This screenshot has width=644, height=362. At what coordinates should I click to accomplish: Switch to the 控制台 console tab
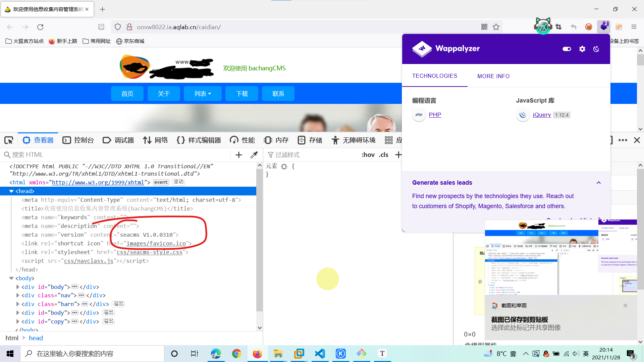[x=78, y=140]
